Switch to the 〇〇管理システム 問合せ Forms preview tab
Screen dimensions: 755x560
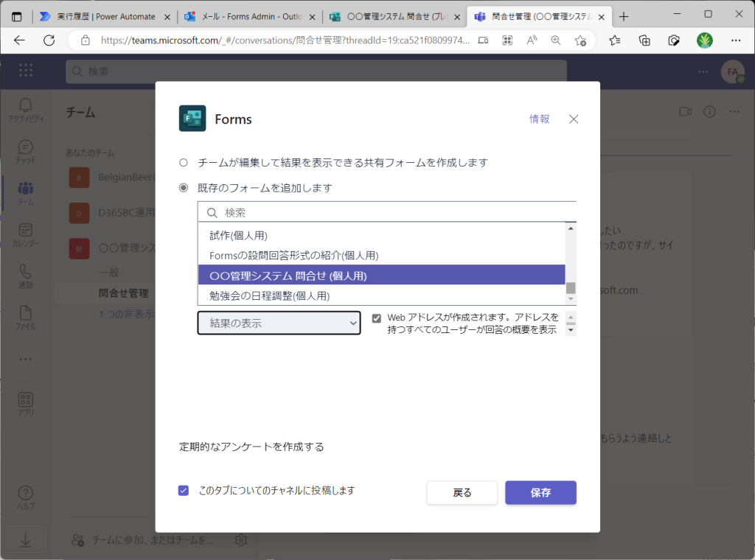[395, 17]
